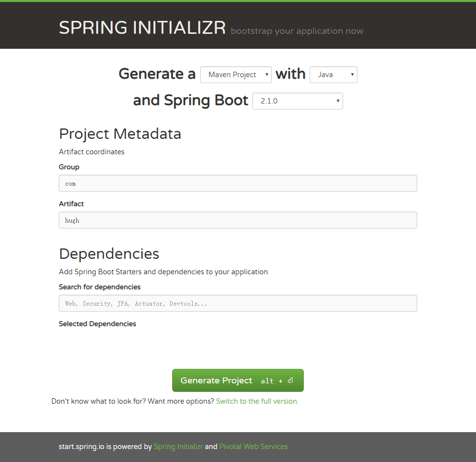Screen dimensions: 476x462
Task: Click the SPRING INITIALIZR header title
Action: click(142, 28)
